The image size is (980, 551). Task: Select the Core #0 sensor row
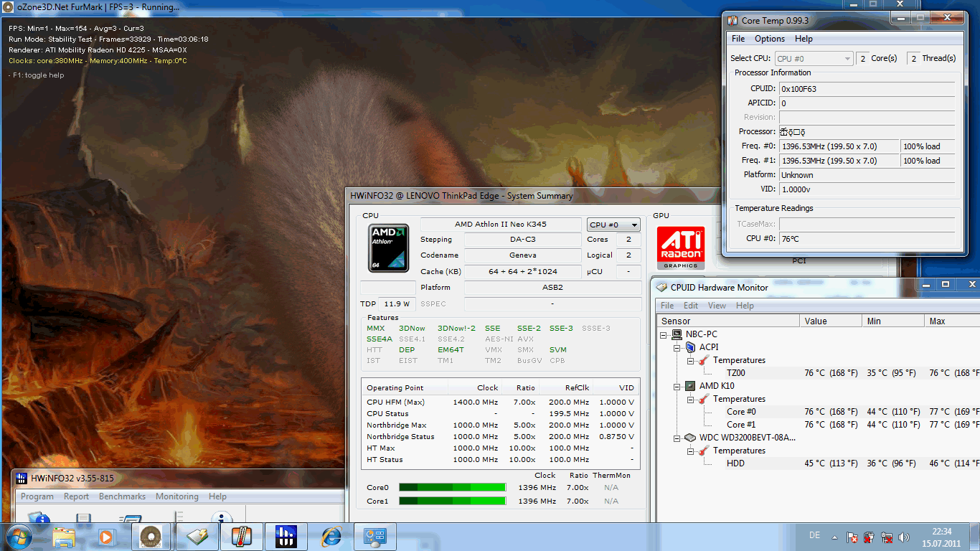tap(819, 412)
